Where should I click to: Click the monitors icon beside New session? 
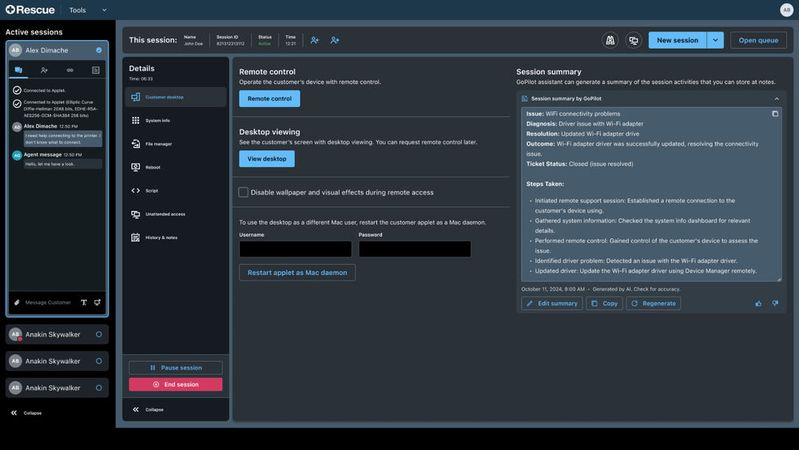[x=633, y=40]
